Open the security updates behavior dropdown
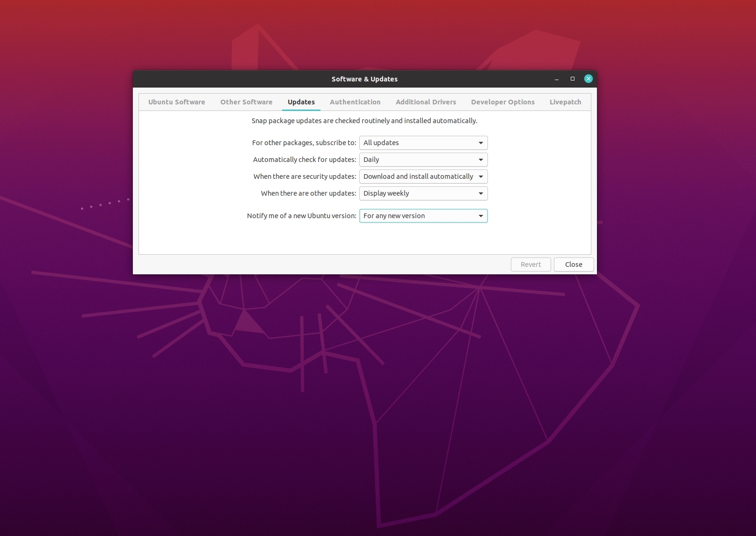This screenshot has height=536, width=756. coord(422,176)
